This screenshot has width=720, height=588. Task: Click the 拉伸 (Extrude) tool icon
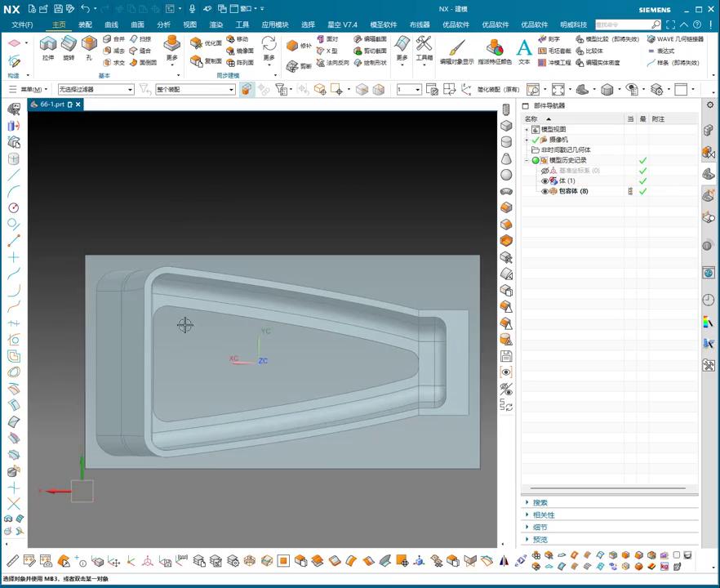[48, 44]
